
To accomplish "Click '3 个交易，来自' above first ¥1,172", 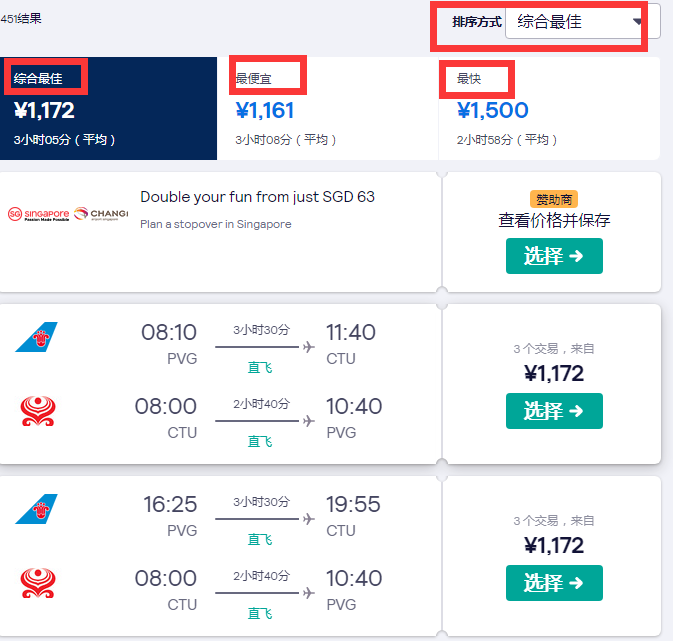I will pos(554,349).
